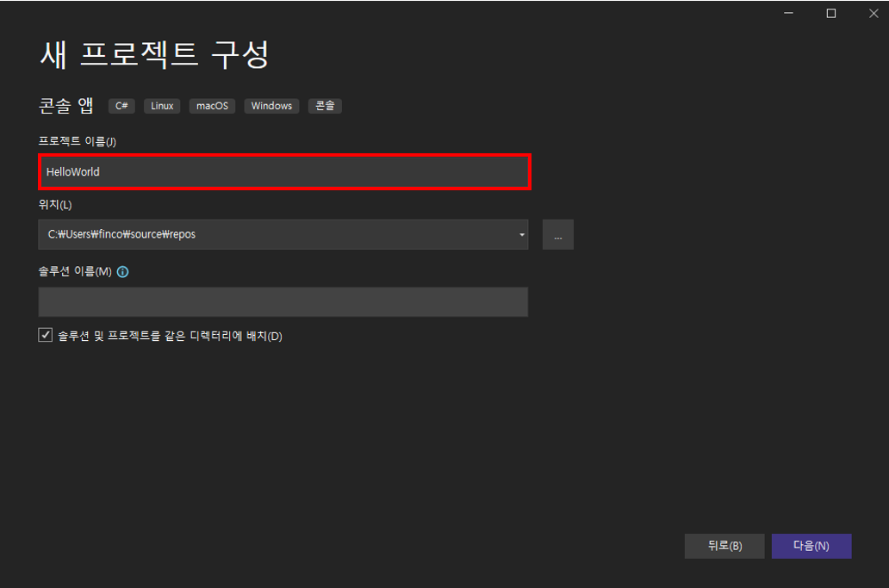Image resolution: width=889 pixels, height=588 pixels.
Task: Minimize the dialog window
Action: pyautogui.click(x=789, y=13)
